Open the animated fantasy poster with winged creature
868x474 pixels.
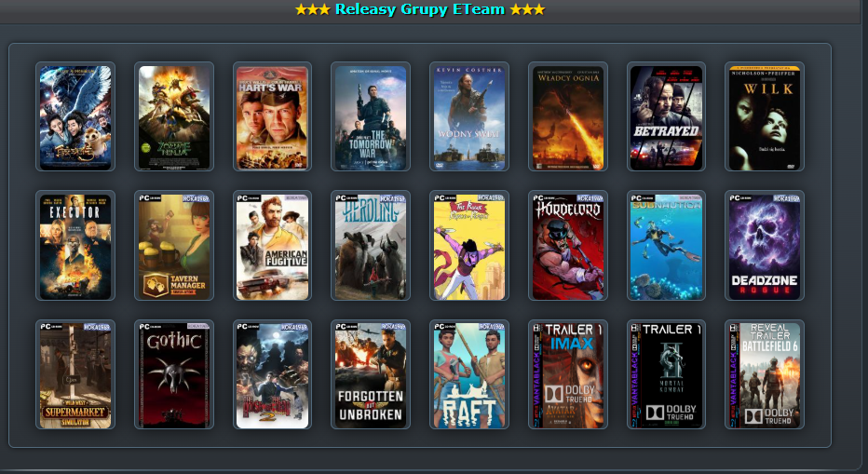tap(75, 116)
